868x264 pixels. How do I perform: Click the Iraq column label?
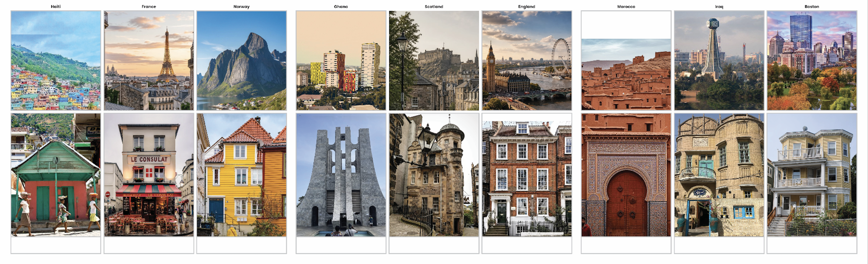pos(719,7)
